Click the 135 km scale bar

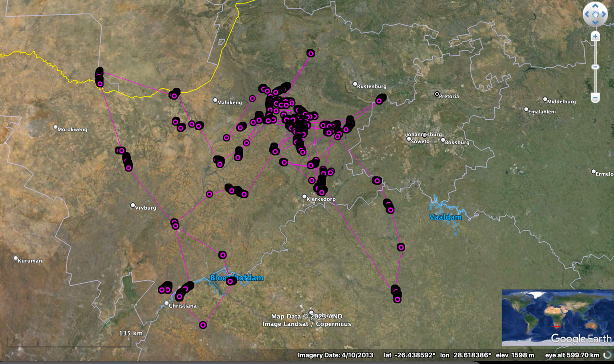click(x=69, y=342)
